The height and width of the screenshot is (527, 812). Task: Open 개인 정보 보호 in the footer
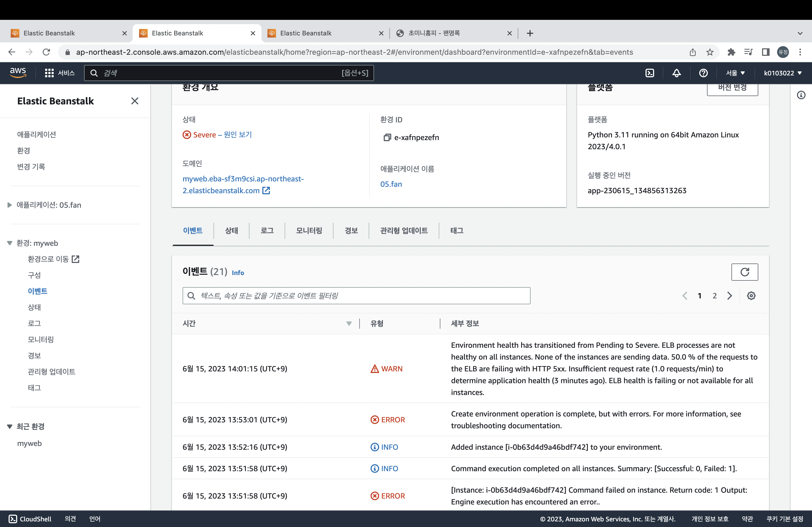point(710,519)
